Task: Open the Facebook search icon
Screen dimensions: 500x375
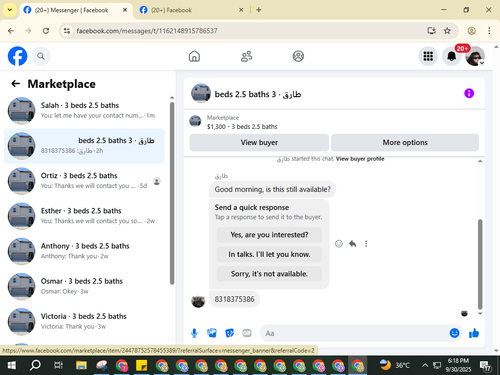Action: [x=41, y=56]
